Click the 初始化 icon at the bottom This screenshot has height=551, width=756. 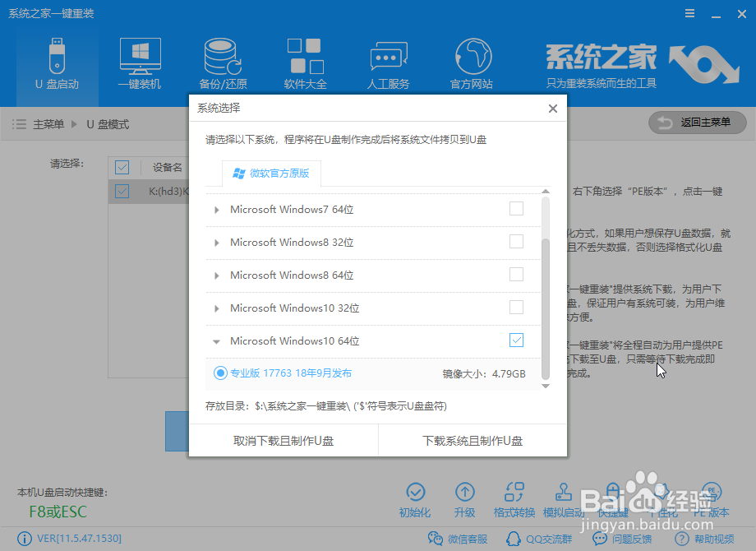tap(415, 500)
